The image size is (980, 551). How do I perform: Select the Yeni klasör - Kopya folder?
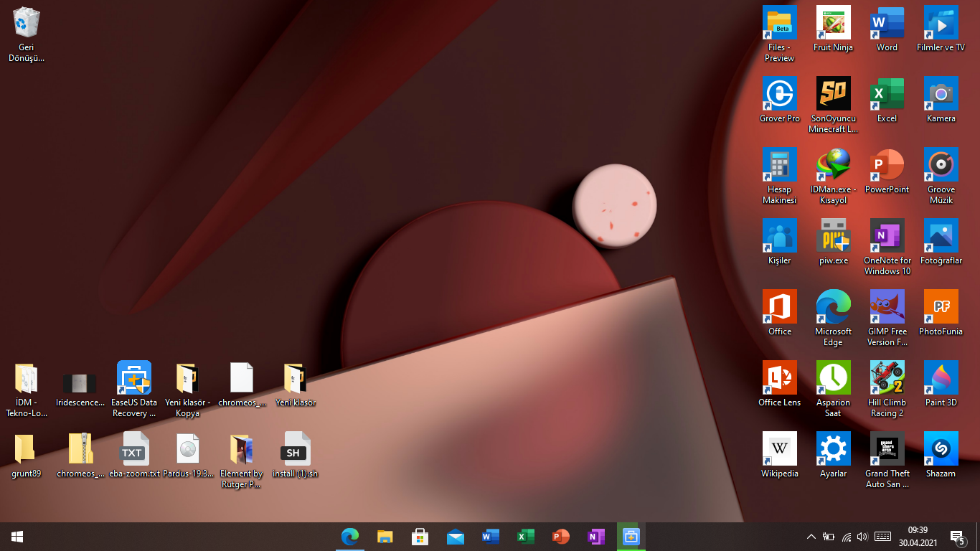click(x=188, y=389)
